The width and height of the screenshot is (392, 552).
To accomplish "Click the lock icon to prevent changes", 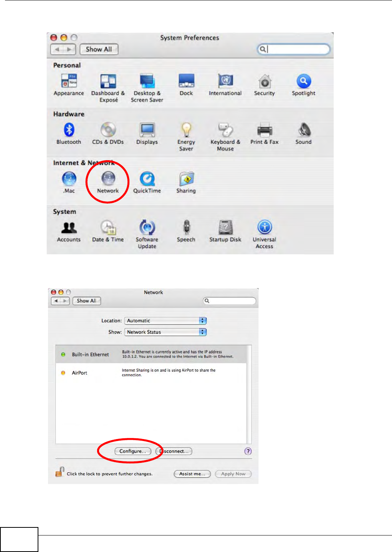I will tap(60, 472).
